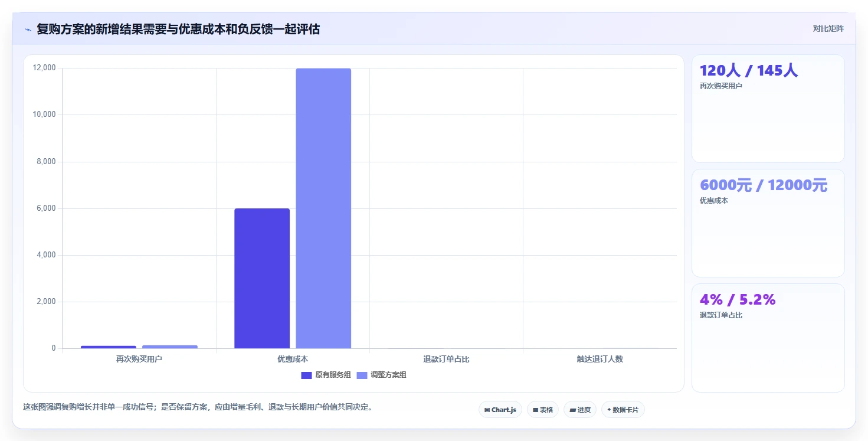This screenshot has width=868, height=441.
Task: Click the 触达退订人数 x-axis label
Action: (x=600, y=359)
